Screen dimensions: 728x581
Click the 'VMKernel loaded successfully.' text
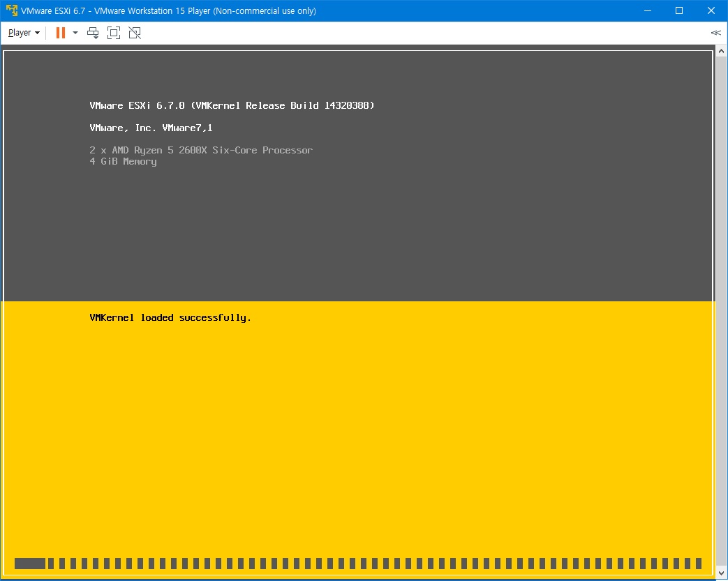tap(170, 317)
